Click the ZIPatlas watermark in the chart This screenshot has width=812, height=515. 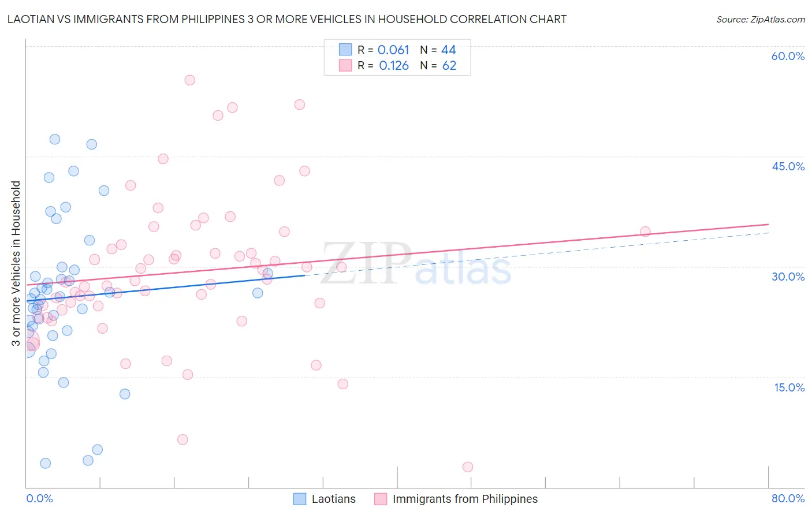coord(416,263)
